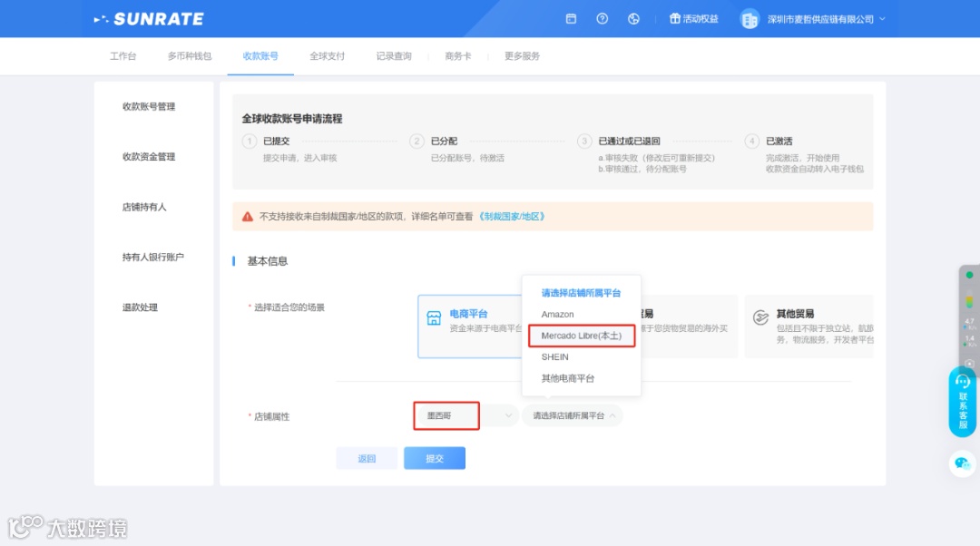Switch to 多币种钱包 tab
This screenshot has width=980, height=546.
(190, 56)
